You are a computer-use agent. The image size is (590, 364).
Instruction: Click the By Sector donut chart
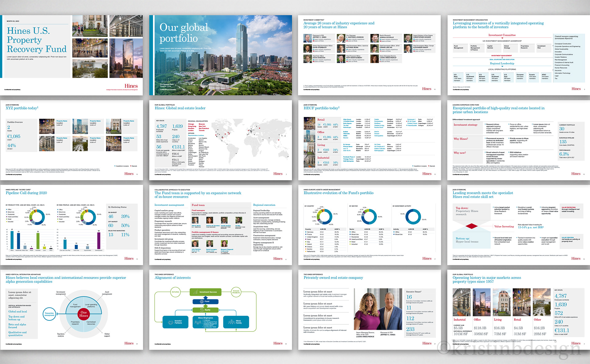368,217
